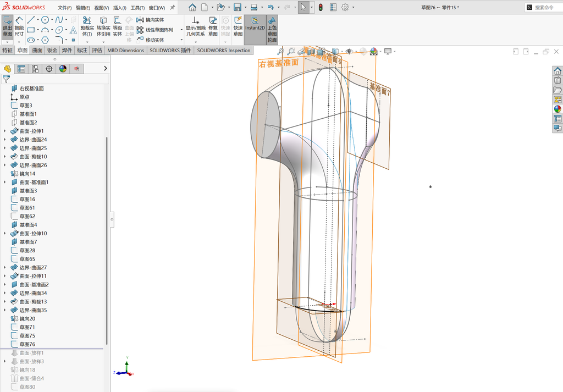Expand manager tabs with right chevron

[x=105, y=68]
